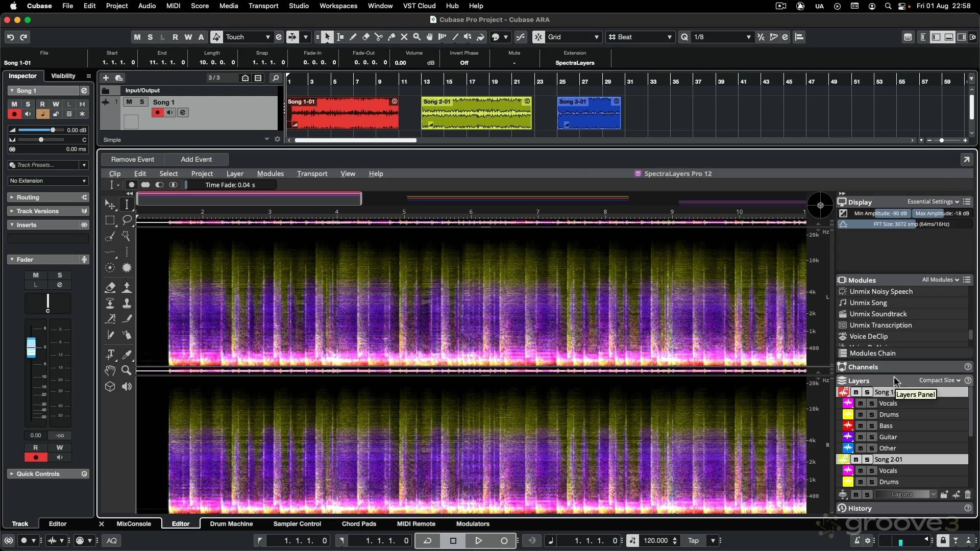The image size is (980, 551).
Task: Select the lasso selection tool
Action: coord(127,220)
